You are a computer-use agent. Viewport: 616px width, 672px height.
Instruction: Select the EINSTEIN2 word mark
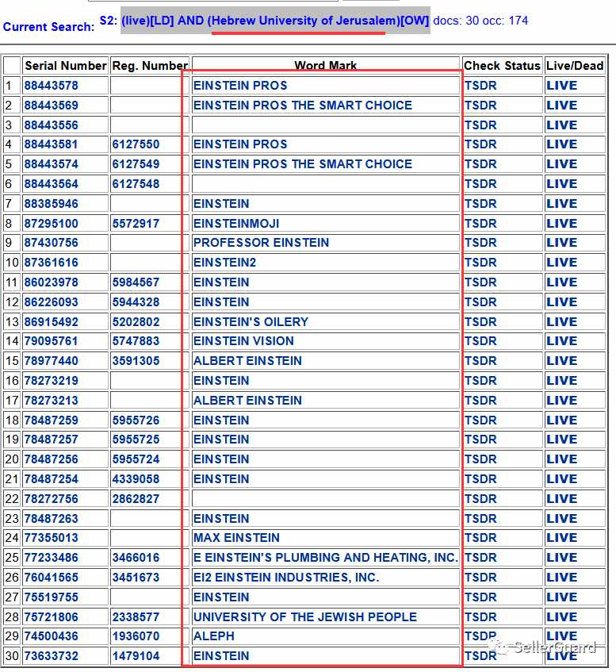[224, 263]
